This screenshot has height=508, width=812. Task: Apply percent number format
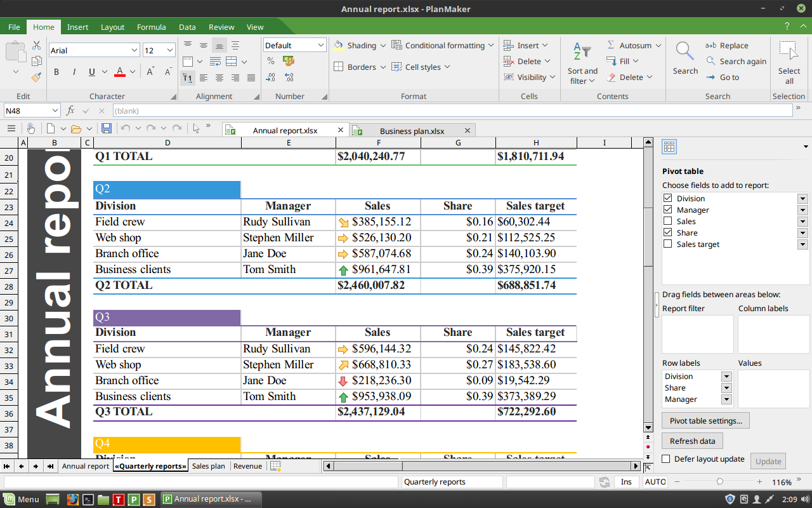tap(271, 61)
